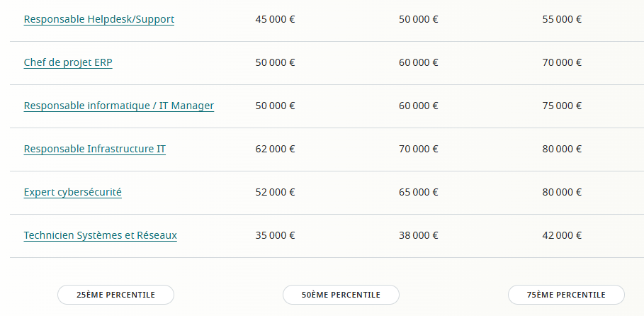Click the Chef de projet ERP link

point(68,62)
